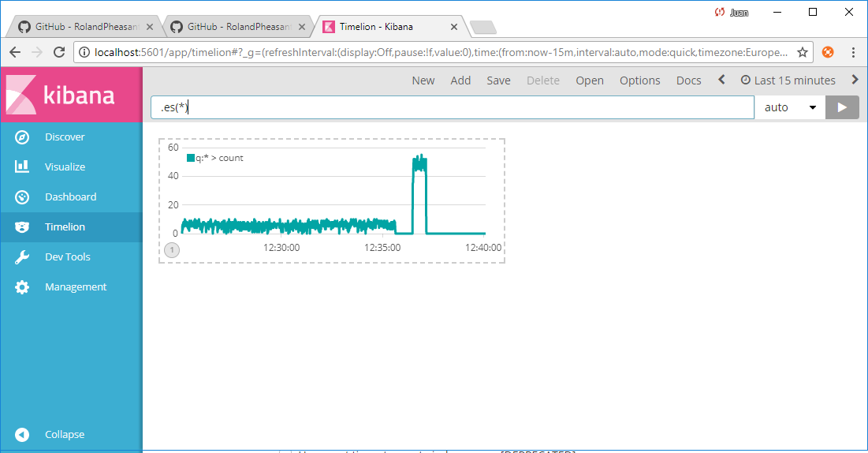The width and height of the screenshot is (868, 453).
Task: Click the Timelion chart spike area
Action: pos(419,194)
